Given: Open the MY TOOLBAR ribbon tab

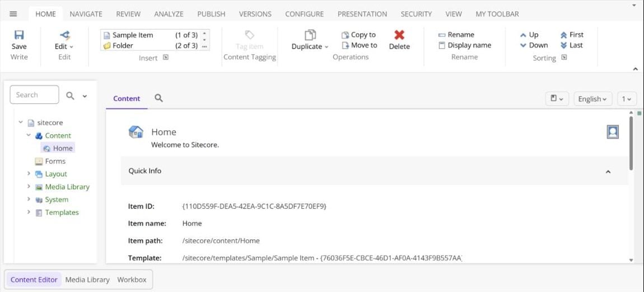Looking at the screenshot, I should (x=497, y=14).
